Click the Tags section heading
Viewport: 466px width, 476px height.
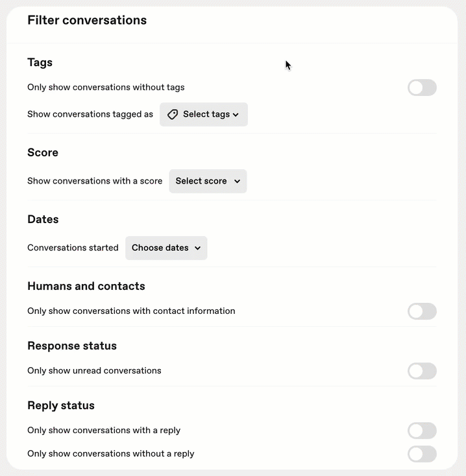pos(40,62)
